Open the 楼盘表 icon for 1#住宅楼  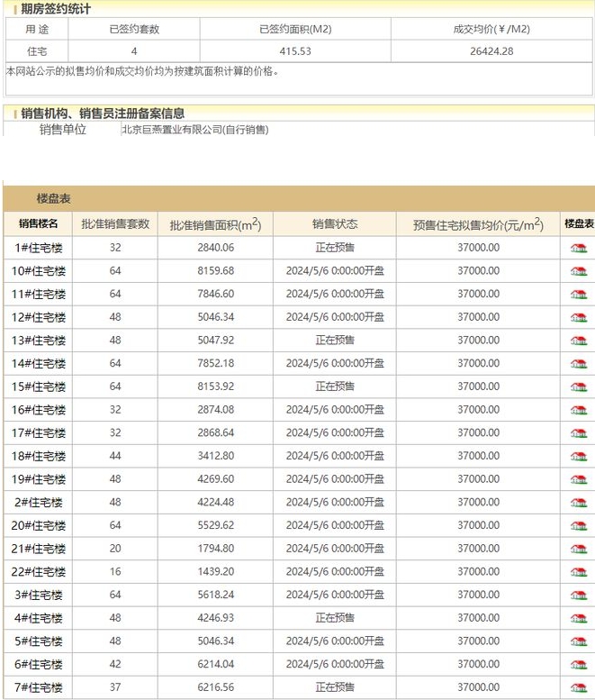pos(578,248)
